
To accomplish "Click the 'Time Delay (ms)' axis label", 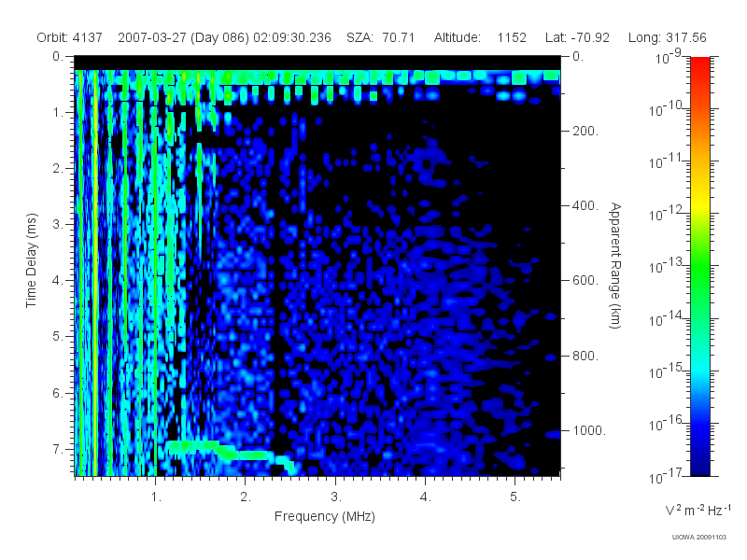I will click(x=31, y=260).
